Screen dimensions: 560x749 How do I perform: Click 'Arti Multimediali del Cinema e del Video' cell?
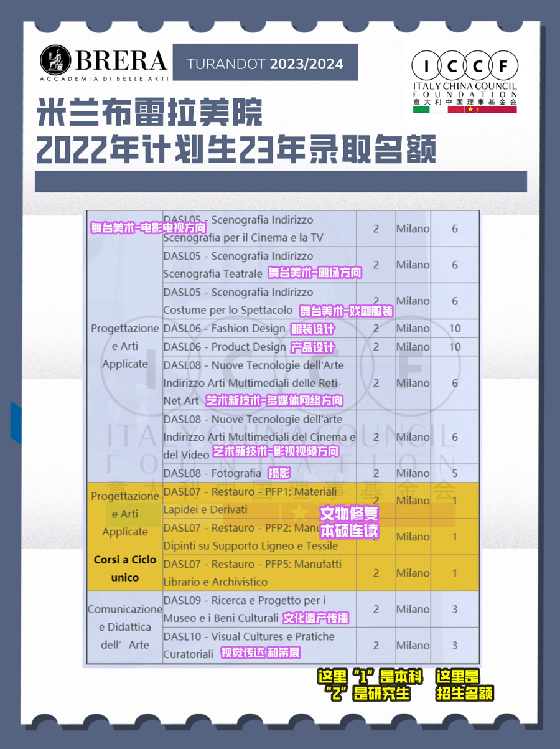(259, 437)
